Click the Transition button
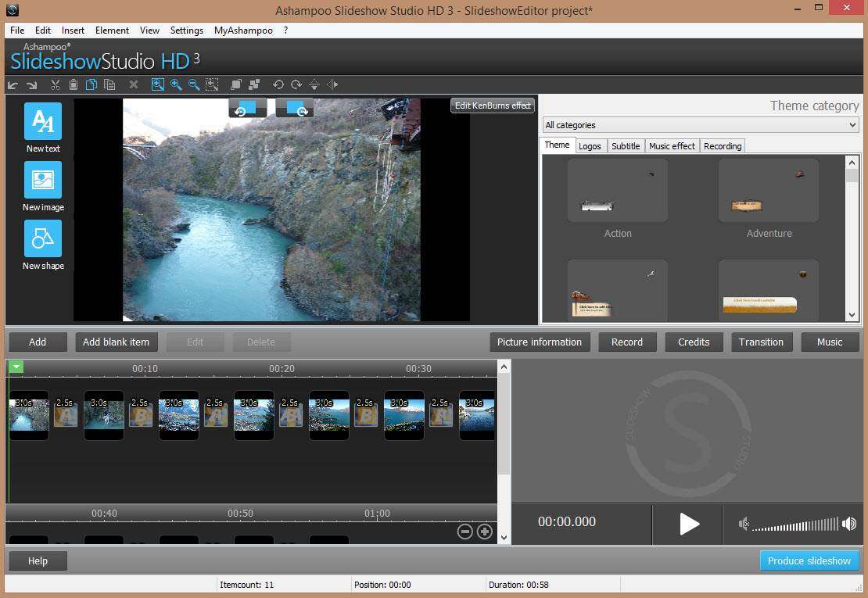Screen dimensions: 868x598 point(761,342)
